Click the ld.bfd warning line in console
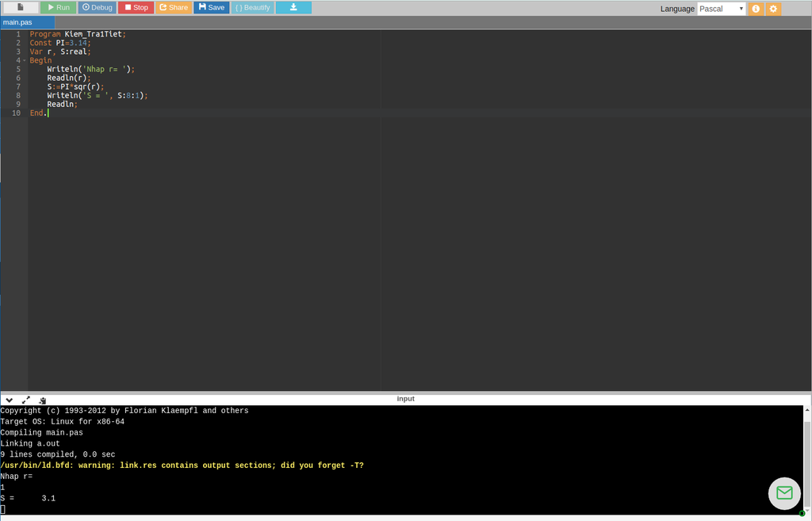 (182, 465)
